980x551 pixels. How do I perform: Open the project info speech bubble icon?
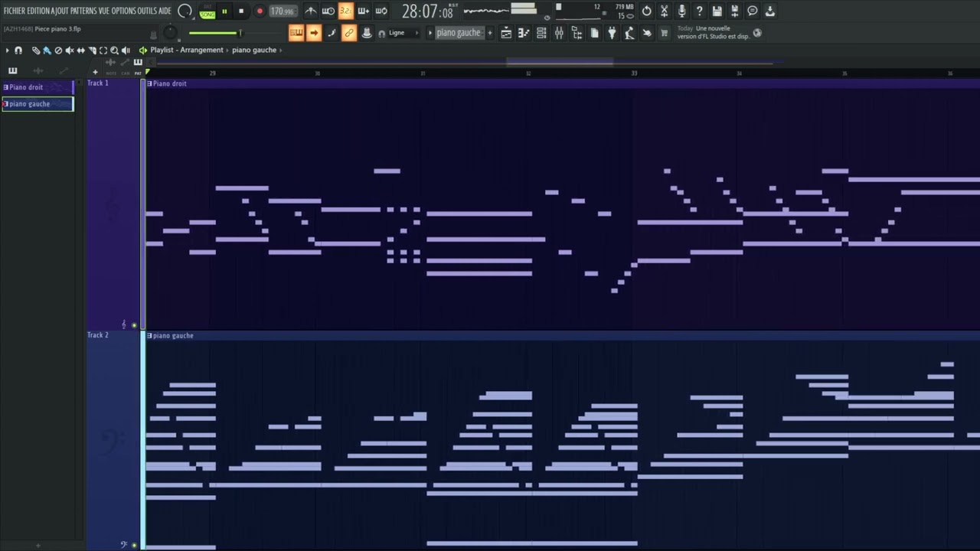click(x=753, y=11)
